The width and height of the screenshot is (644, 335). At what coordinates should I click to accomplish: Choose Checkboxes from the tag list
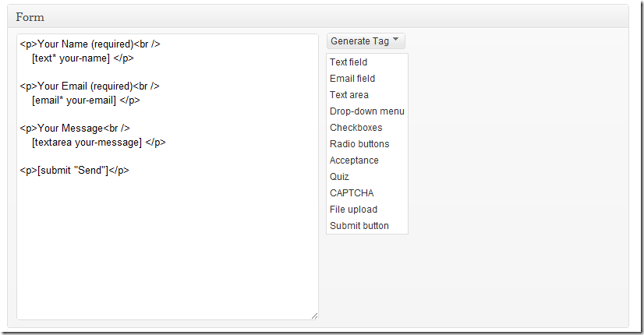[356, 128]
